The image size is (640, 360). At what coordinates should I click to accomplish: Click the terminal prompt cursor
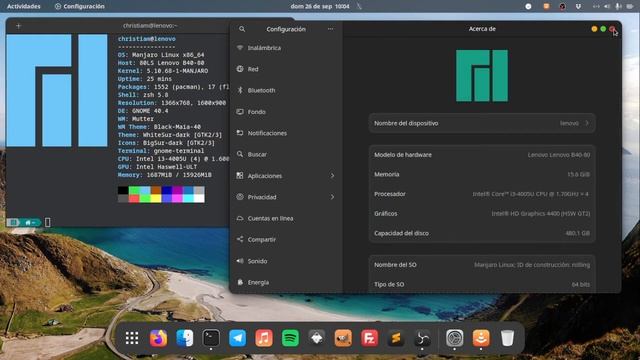coord(47,222)
